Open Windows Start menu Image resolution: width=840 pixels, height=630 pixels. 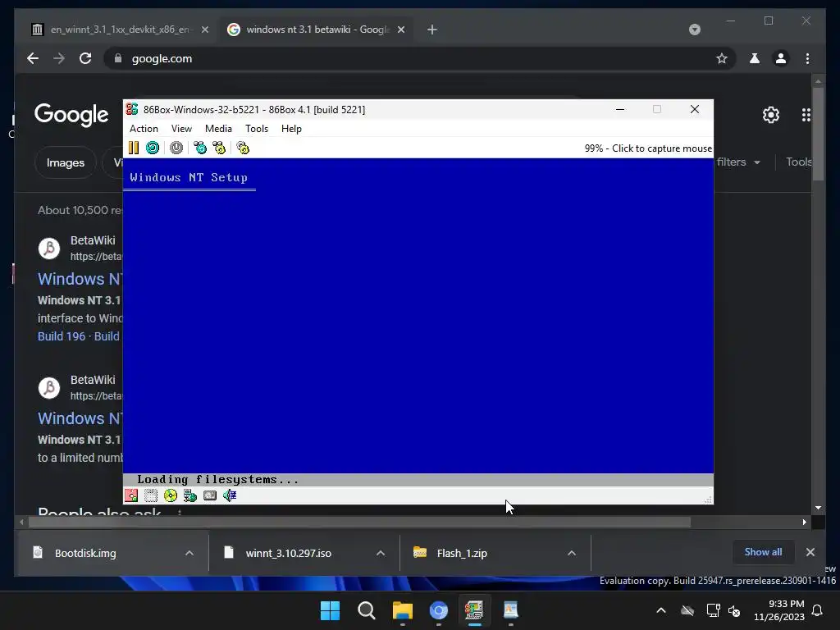330,610
